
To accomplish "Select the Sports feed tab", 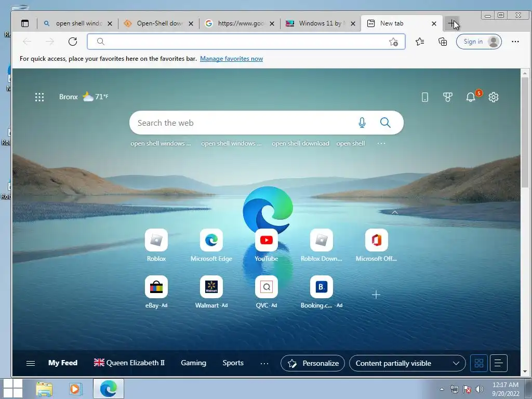I will coord(233,363).
